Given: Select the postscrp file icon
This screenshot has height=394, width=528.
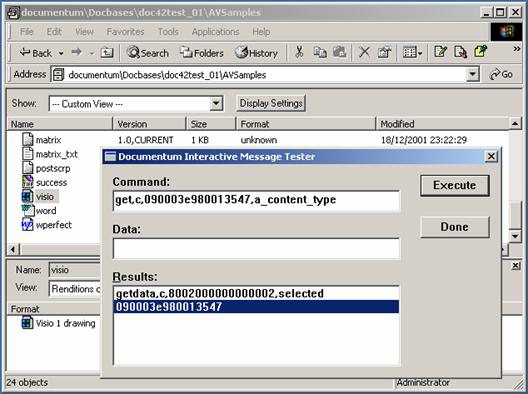Looking at the screenshot, I should click(28, 168).
